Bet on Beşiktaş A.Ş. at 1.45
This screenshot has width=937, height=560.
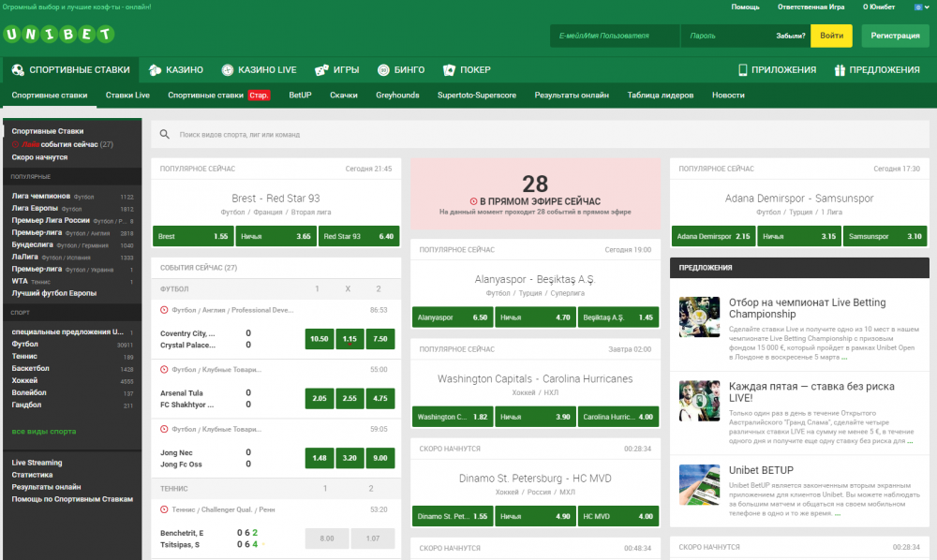point(617,317)
